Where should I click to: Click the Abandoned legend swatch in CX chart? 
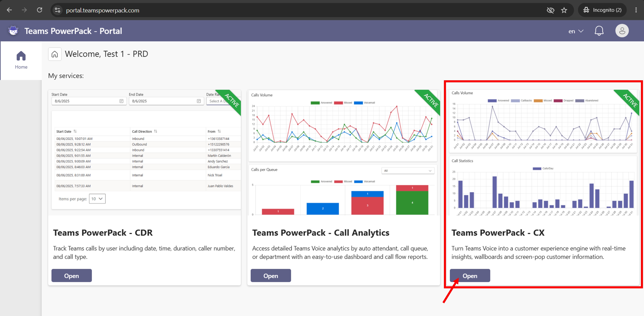579,101
